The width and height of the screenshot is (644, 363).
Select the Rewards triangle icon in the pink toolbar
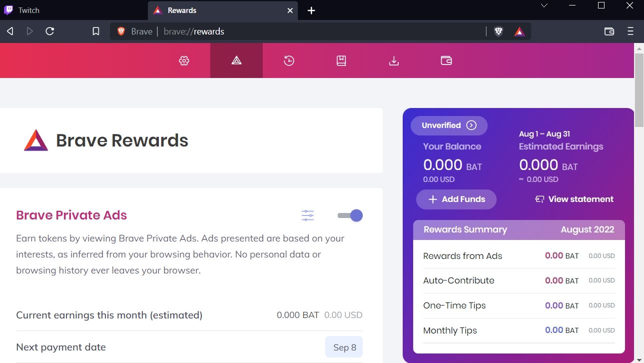click(x=236, y=60)
